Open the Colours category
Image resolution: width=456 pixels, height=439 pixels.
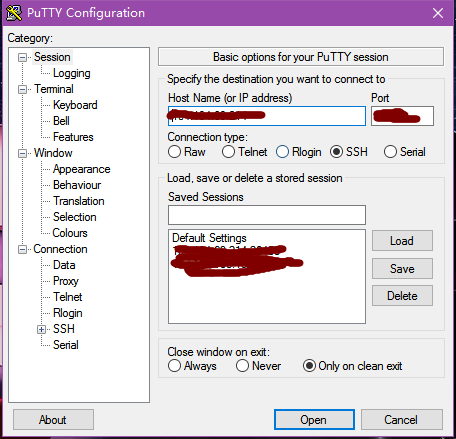tap(70, 233)
